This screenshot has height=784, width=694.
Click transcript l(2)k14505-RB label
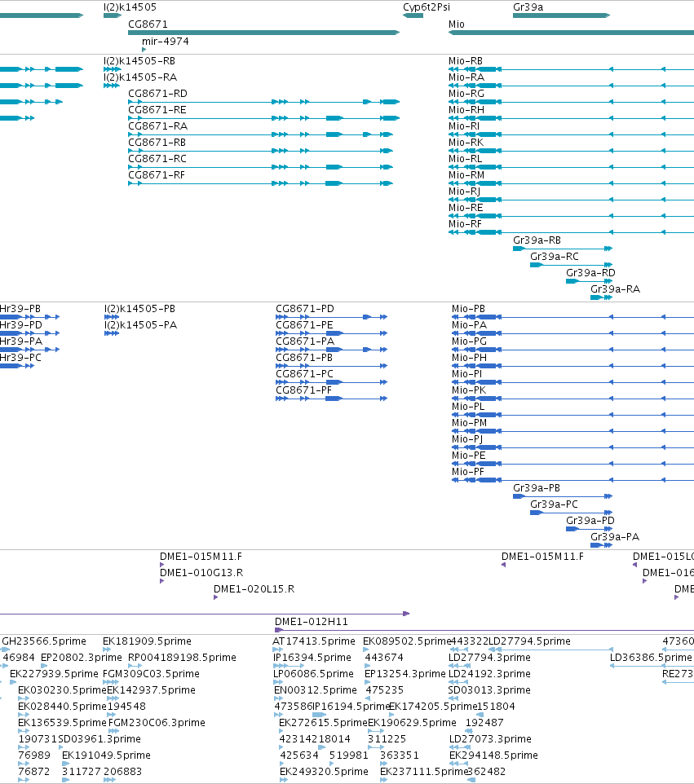coord(139,61)
